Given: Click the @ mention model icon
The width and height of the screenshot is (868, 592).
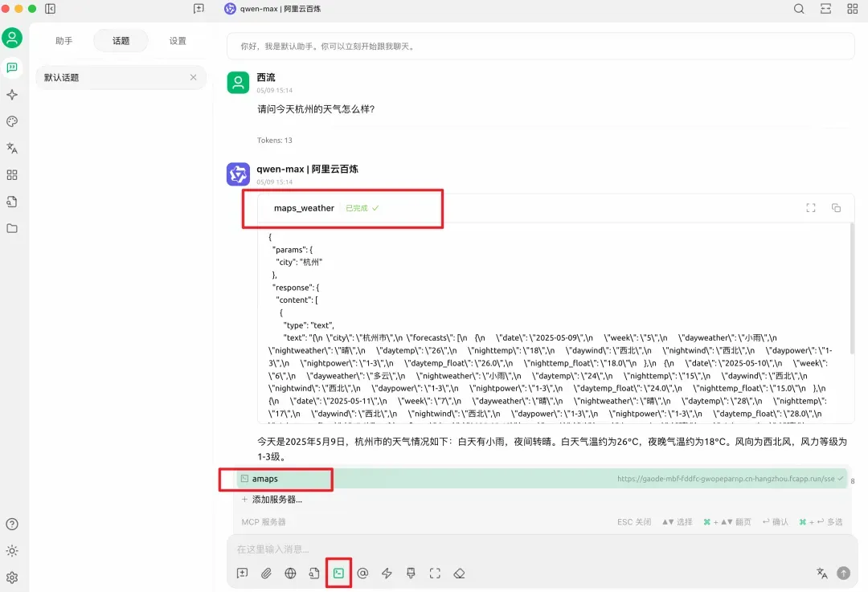Looking at the screenshot, I should (362, 574).
